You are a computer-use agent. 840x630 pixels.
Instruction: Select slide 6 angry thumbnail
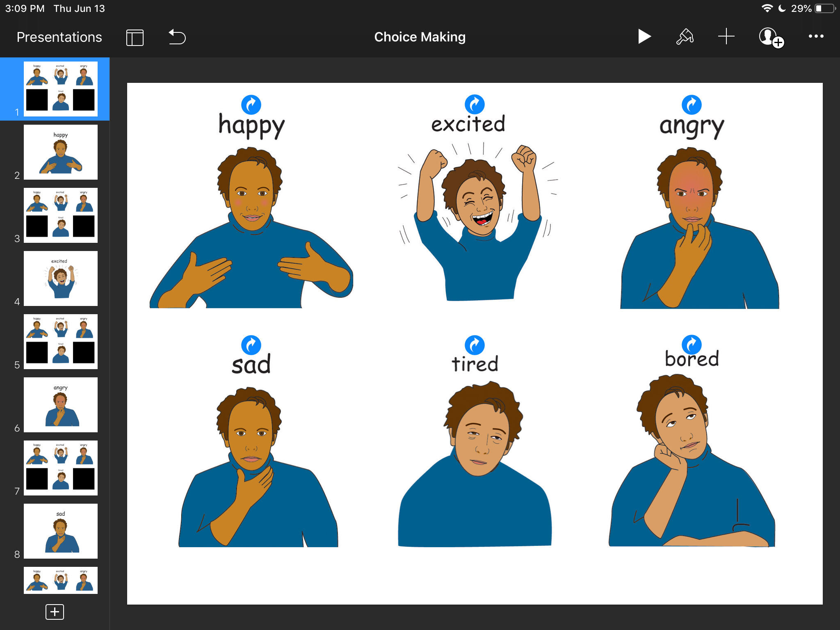(x=61, y=405)
